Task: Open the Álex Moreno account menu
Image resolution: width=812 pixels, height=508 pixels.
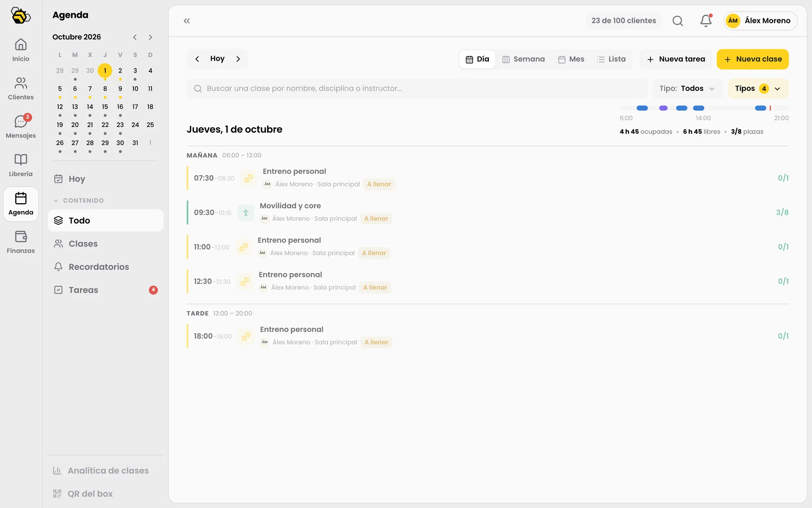Action: pos(761,21)
